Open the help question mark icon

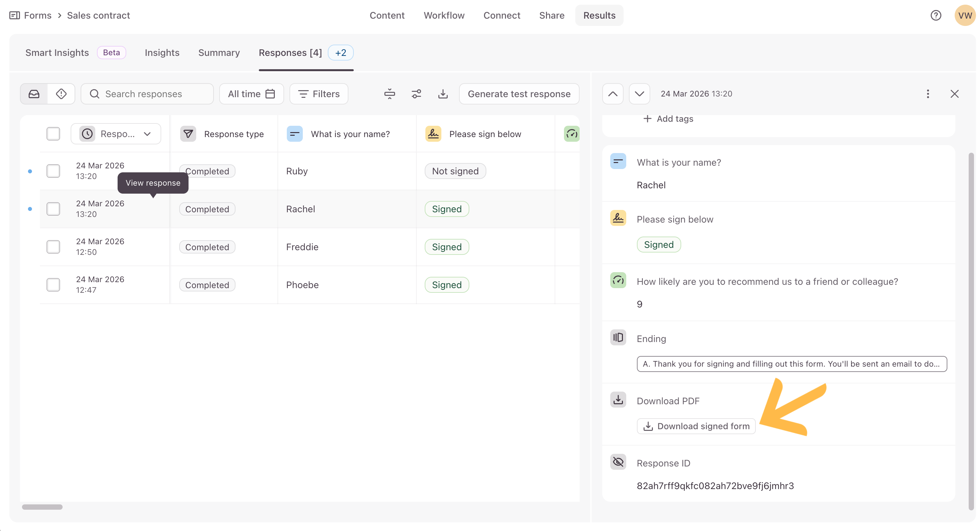(x=936, y=15)
